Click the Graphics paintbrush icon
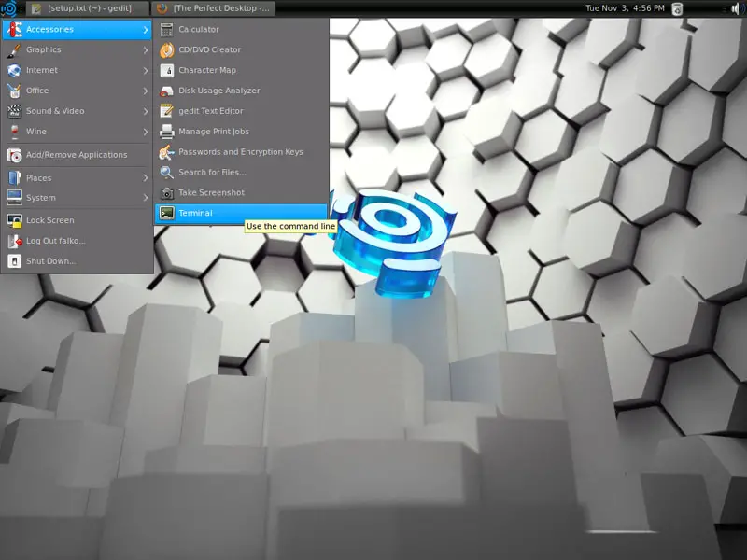 (14, 50)
